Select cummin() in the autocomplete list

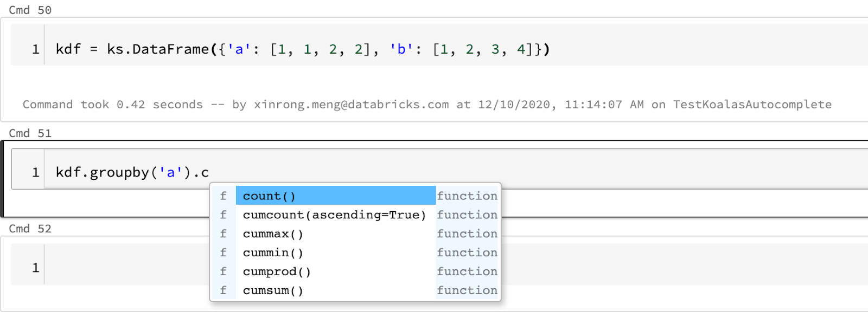click(x=273, y=253)
